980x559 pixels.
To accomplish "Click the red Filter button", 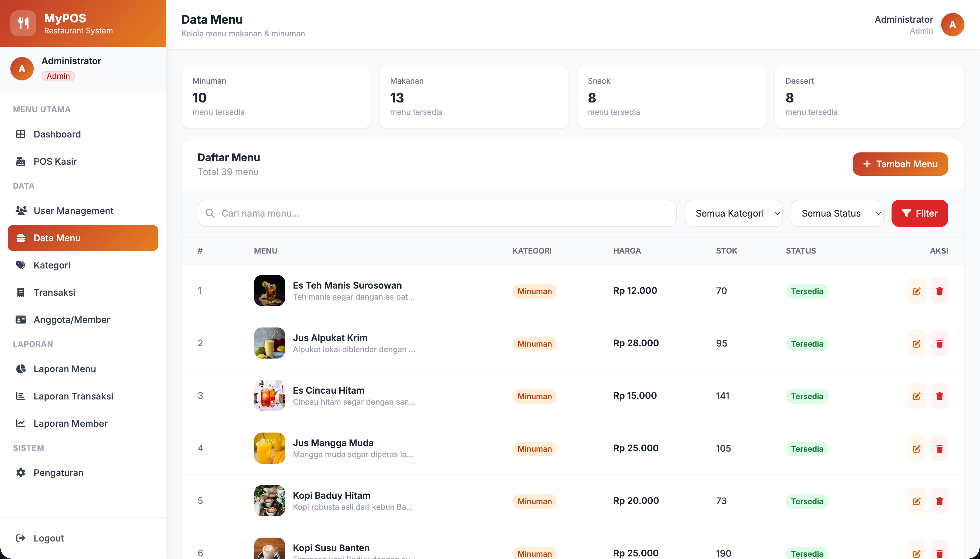I will pos(919,213).
